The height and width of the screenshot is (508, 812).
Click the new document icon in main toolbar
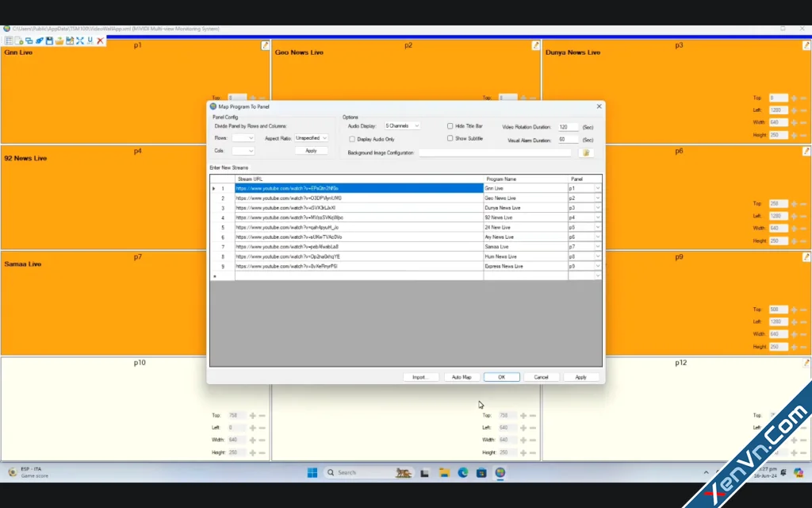[x=19, y=40]
